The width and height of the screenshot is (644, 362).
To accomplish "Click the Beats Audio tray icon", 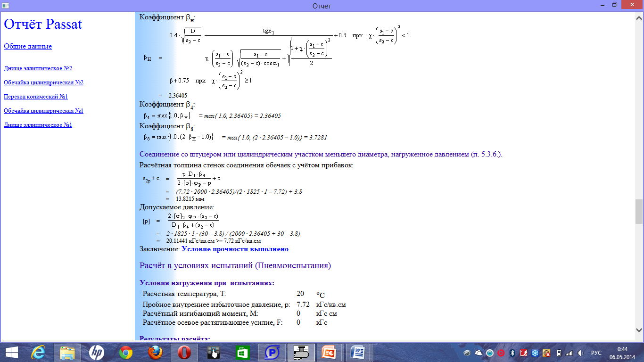I will pos(501,353).
